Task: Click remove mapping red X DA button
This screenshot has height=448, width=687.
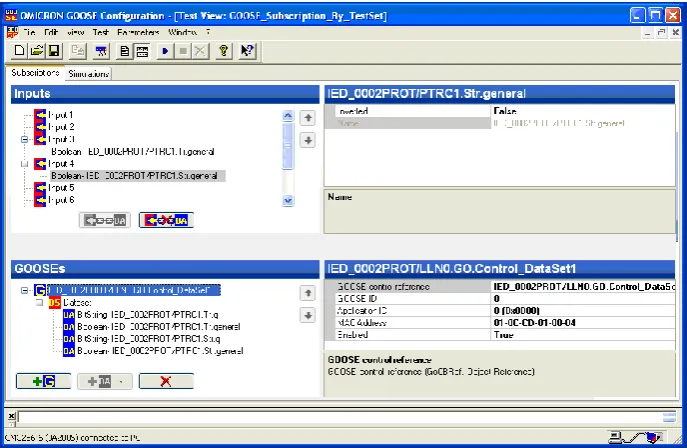Action: (x=166, y=220)
